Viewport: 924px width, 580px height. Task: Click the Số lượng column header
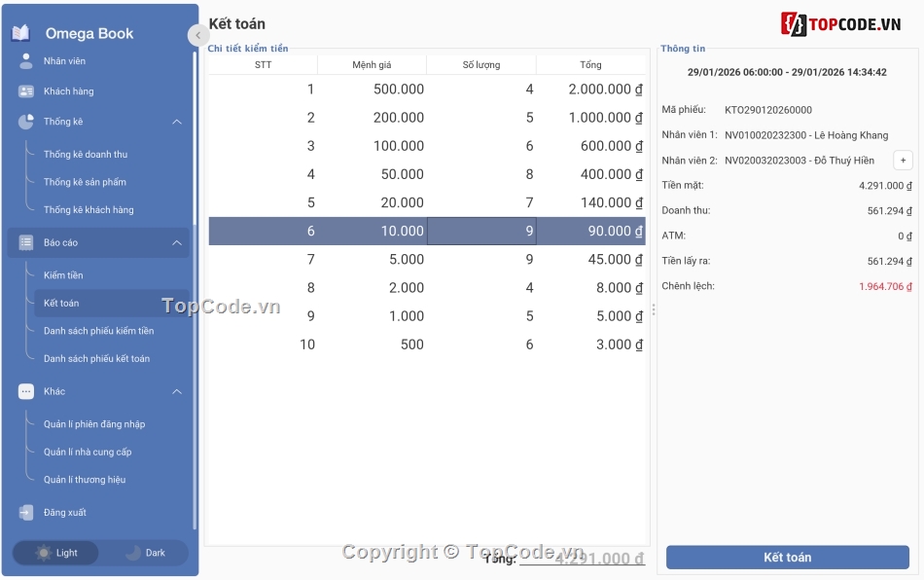[481, 65]
